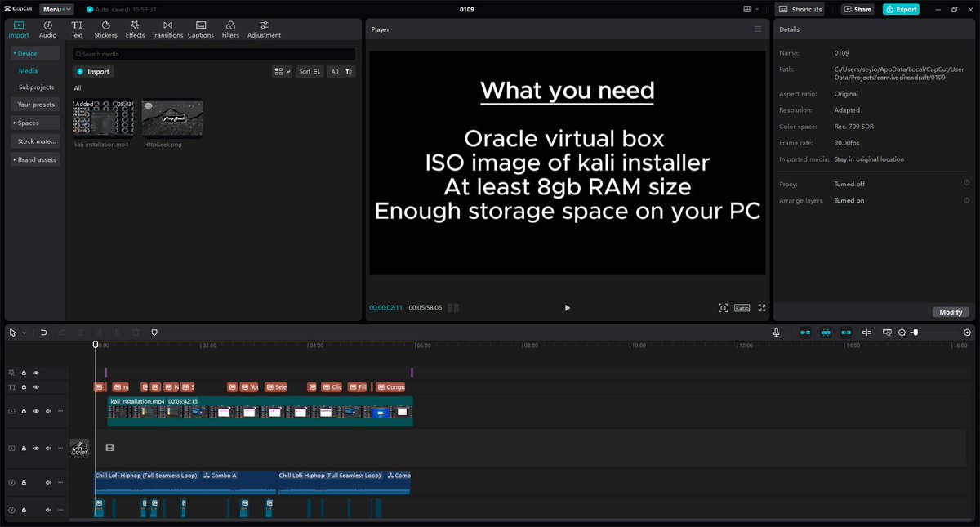Toggle clip linkage
The width and height of the screenshot is (980, 527).
coord(846,333)
